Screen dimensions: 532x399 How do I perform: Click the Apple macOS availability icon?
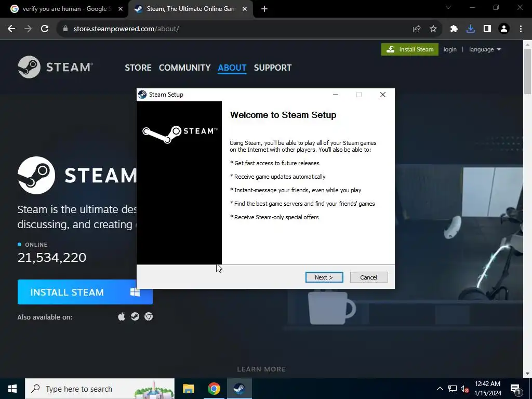point(122,316)
